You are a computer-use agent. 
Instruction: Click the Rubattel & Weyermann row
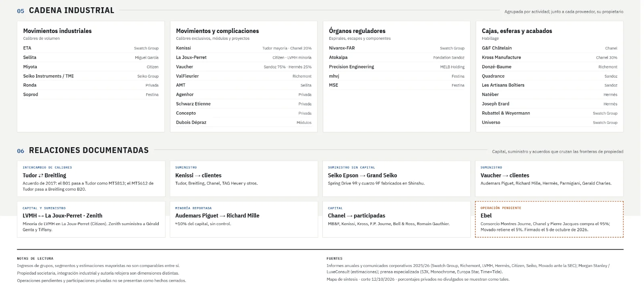[549, 113]
